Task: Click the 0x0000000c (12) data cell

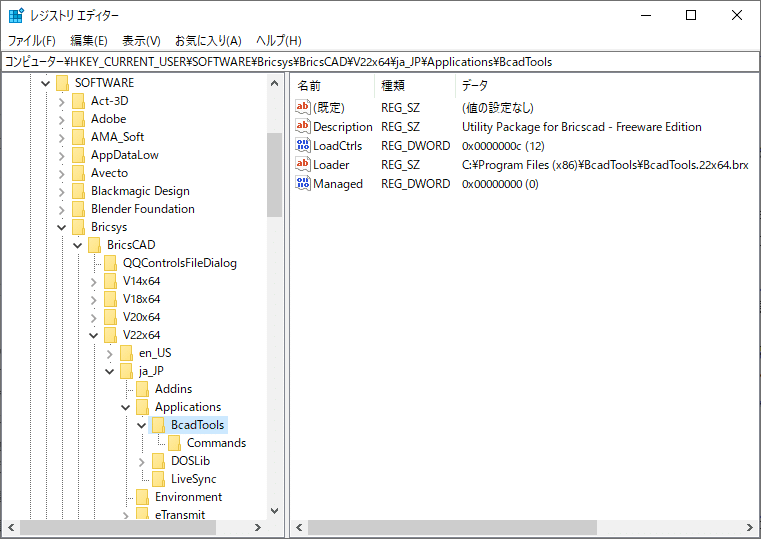Action: (x=503, y=146)
